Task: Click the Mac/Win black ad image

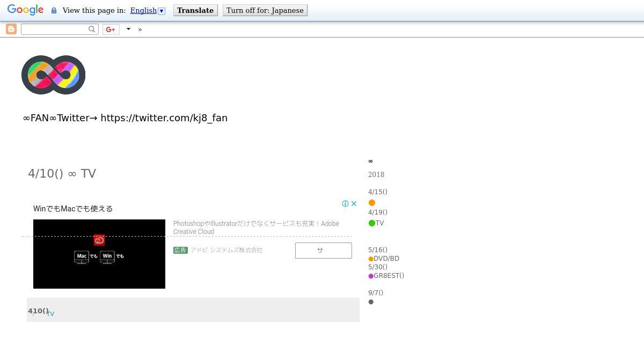Action: [x=99, y=254]
